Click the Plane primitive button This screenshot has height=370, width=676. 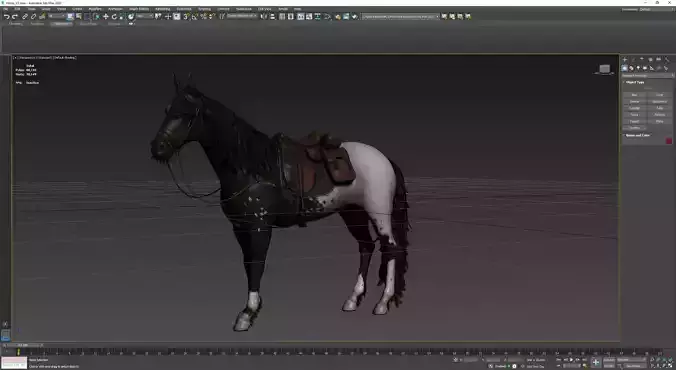[x=660, y=121]
